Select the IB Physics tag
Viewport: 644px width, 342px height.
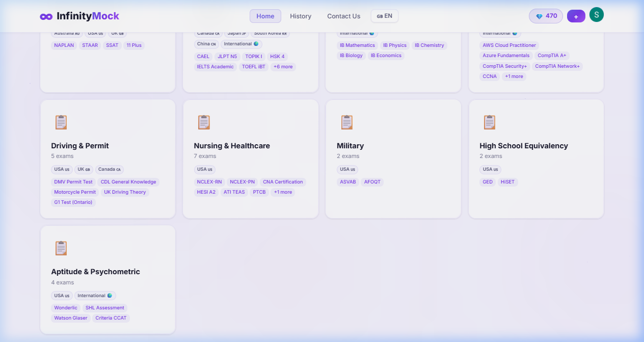(x=395, y=45)
